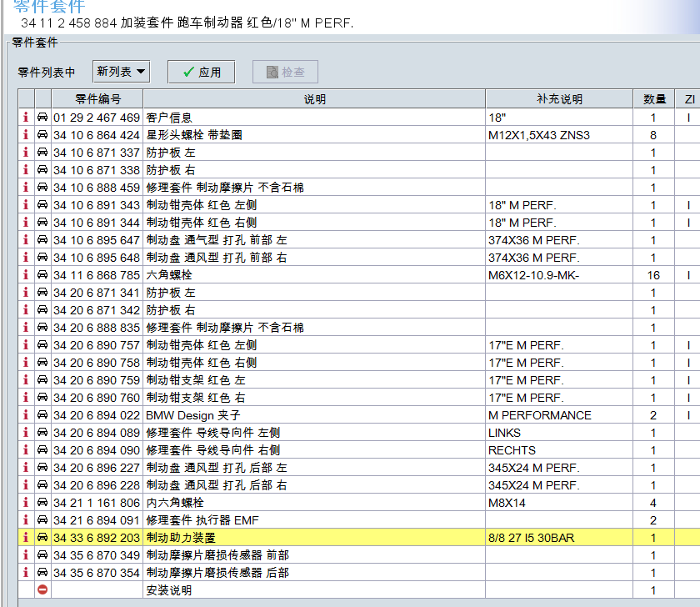Click info icon on highlighted 制动助力装置 row
Viewport: 700px width, 607px height.
coord(26,538)
